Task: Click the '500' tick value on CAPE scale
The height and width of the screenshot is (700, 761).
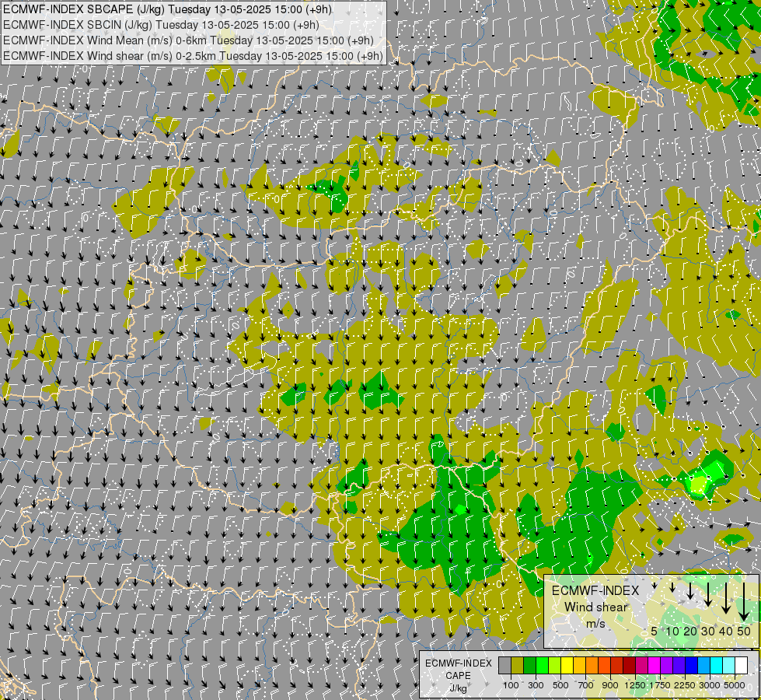Action: click(560, 685)
